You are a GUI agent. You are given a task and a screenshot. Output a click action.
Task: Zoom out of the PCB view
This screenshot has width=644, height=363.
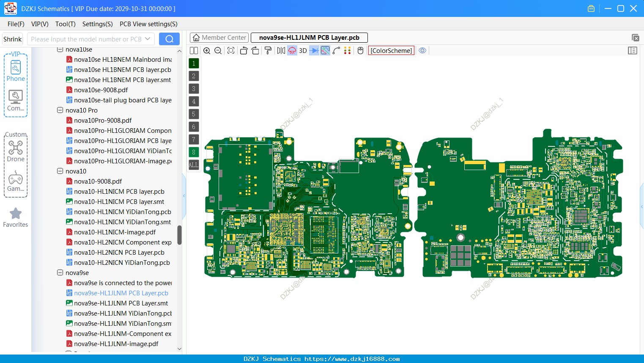[218, 51]
